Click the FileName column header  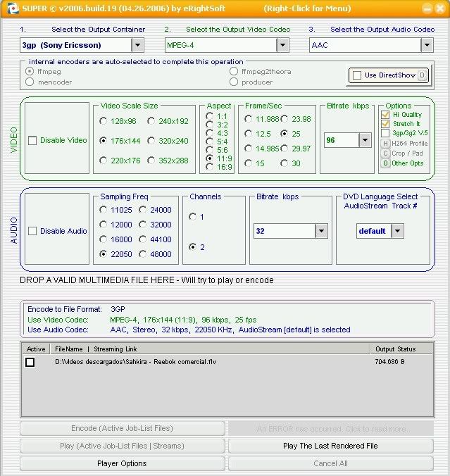pos(68,349)
